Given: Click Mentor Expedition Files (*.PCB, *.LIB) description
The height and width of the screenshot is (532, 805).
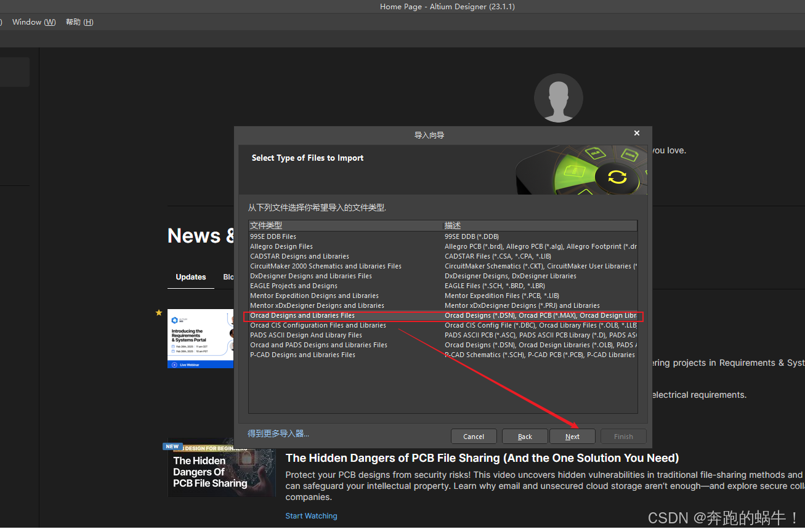Looking at the screenshot, I should [x=502, y=296].
